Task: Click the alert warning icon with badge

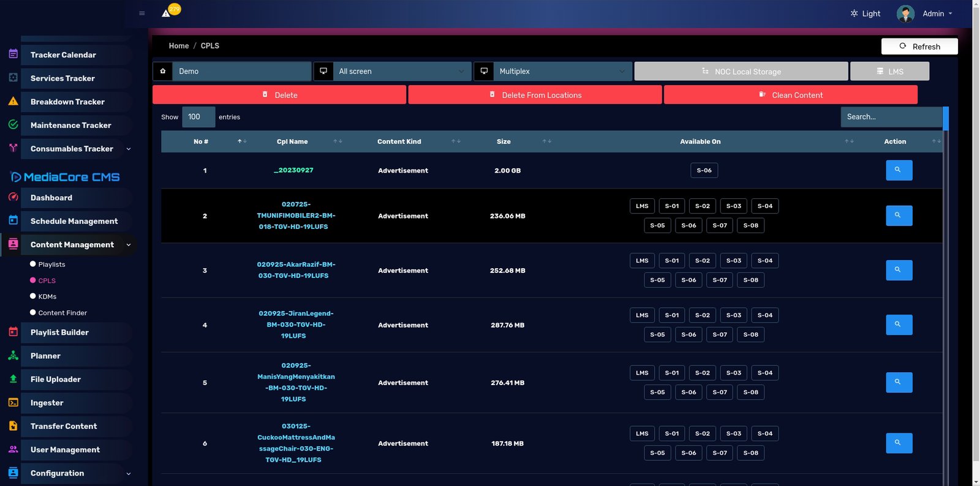Action: (x=167, y=13)
